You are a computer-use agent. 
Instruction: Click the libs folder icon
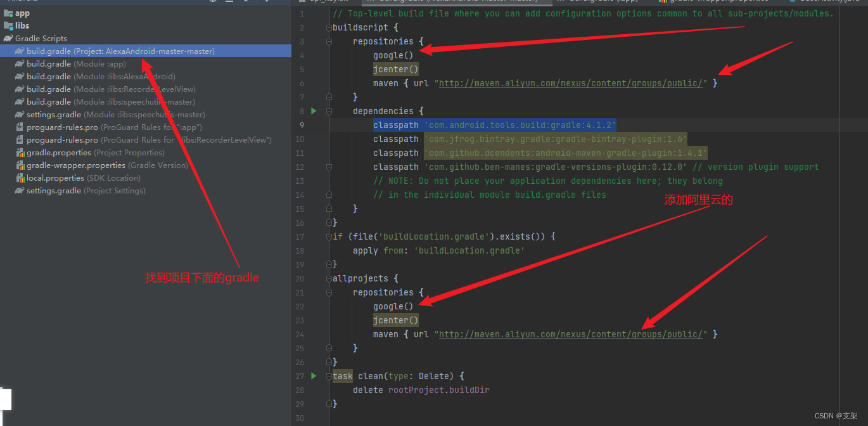tap(8, 25)
